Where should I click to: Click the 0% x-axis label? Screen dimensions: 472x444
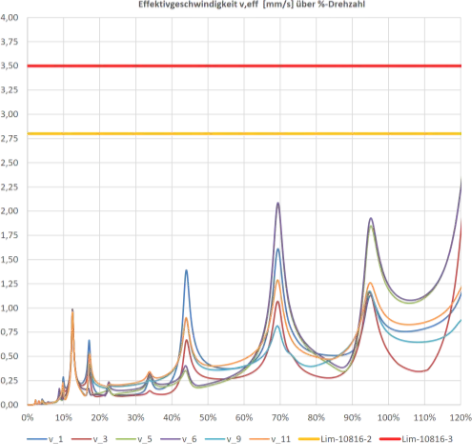coord(27,417)
